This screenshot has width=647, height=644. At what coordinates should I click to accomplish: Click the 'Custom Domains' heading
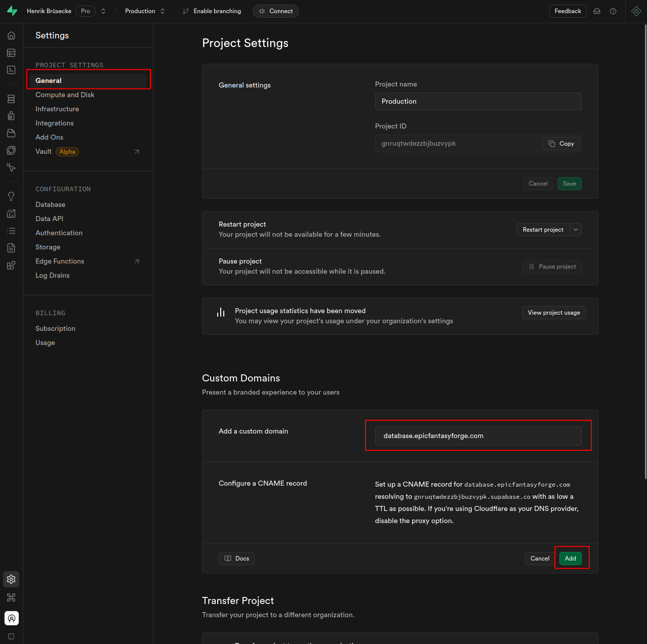point(241,378)
